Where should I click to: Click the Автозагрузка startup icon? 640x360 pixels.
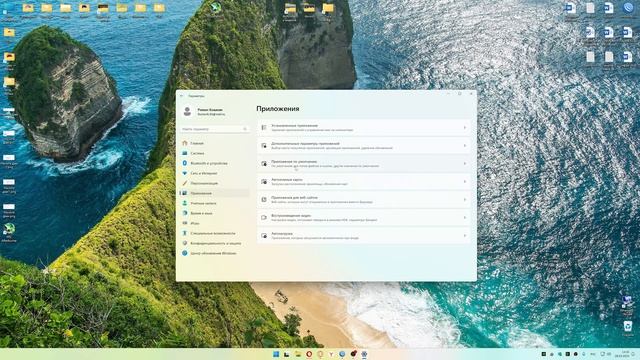264,236
